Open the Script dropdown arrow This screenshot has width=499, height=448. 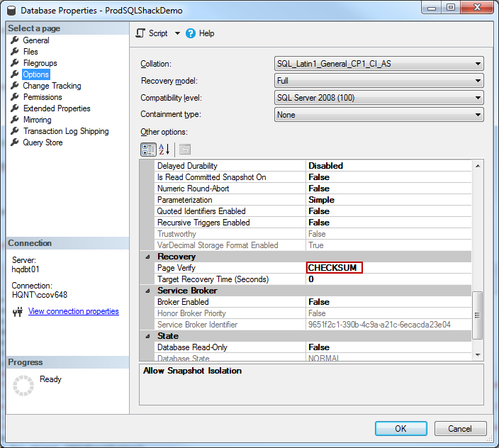point(177,33)
